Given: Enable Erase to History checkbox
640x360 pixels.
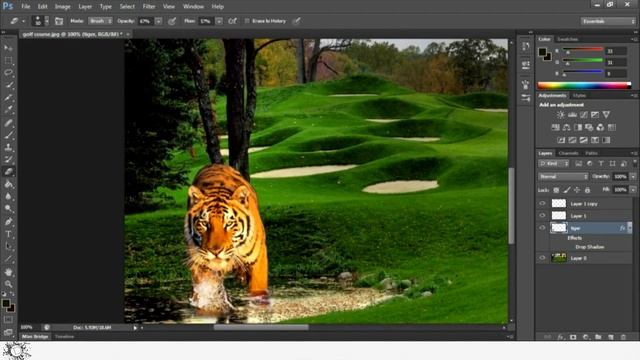Looking at the screenshot, I should 247,21.
